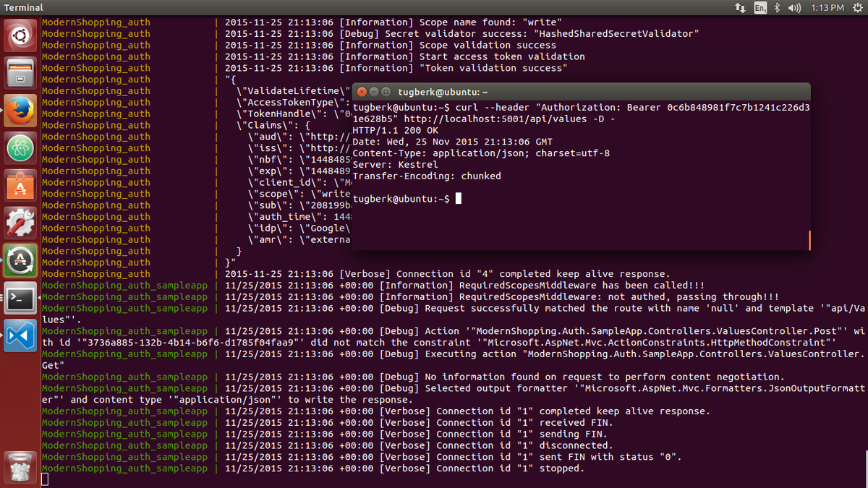This screenshot has width=868, height=488.
Task: Click the Executing action log line
Action: point(454,359)
